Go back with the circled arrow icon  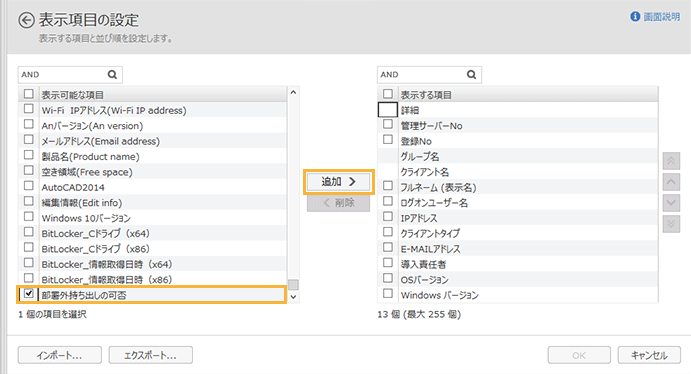[x=26, y=20]
